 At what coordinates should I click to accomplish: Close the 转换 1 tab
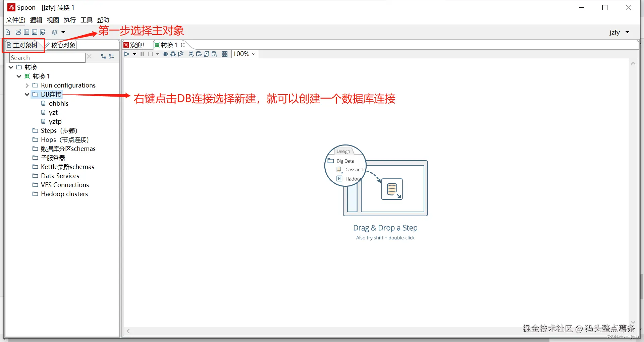183,45
